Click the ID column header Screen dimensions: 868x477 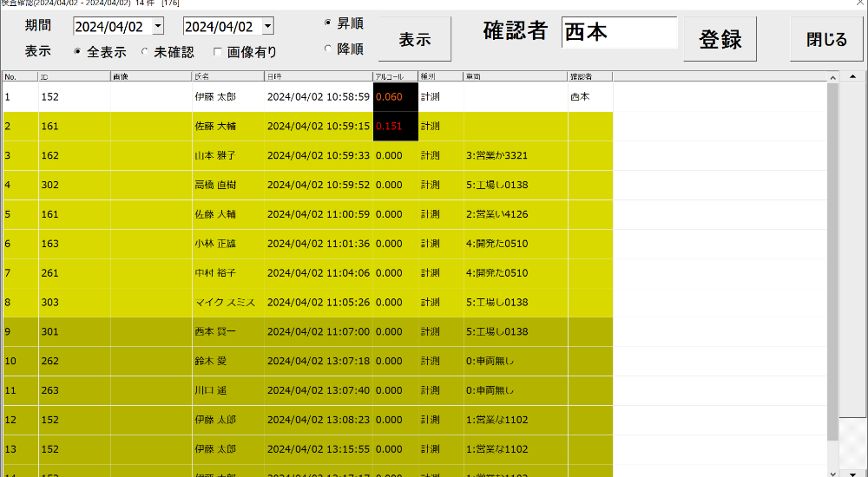point(75,77)
